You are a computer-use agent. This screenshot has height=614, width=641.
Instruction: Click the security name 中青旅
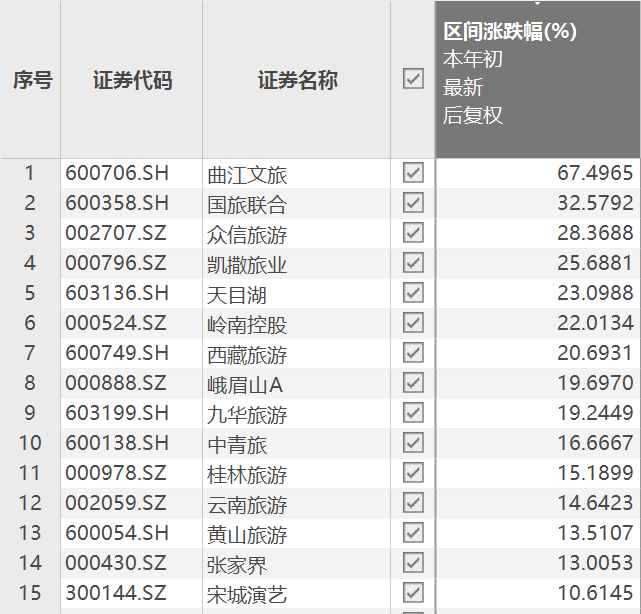[x=237, y=445]
